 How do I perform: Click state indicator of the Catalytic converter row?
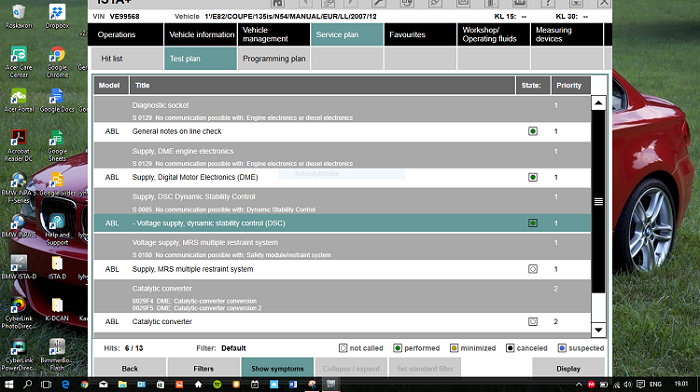[533, 321]
